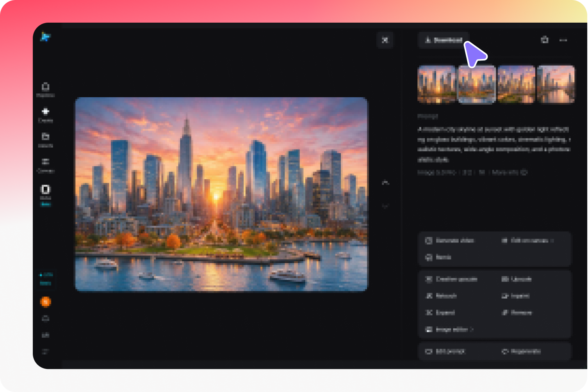Open the Explore home page from sidebar
This screenshot has height=392, width=588.
coord(45,90)
